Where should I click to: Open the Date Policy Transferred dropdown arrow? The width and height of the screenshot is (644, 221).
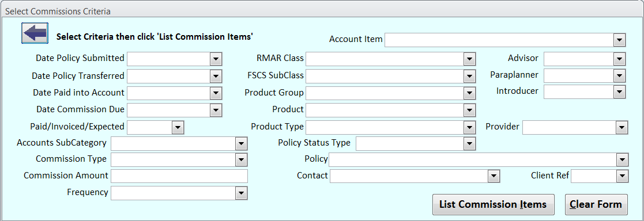(216, 77)
